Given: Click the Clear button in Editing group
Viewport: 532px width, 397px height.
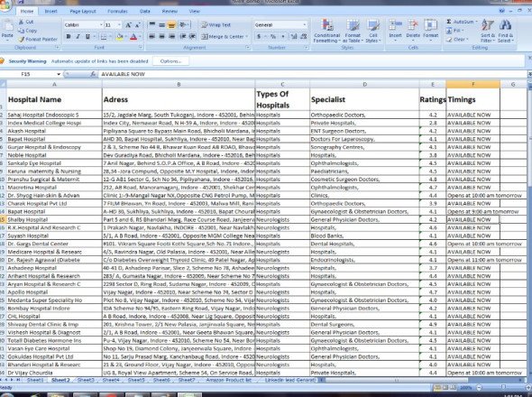Looking at the screenshot, I should tap(456, 40).
